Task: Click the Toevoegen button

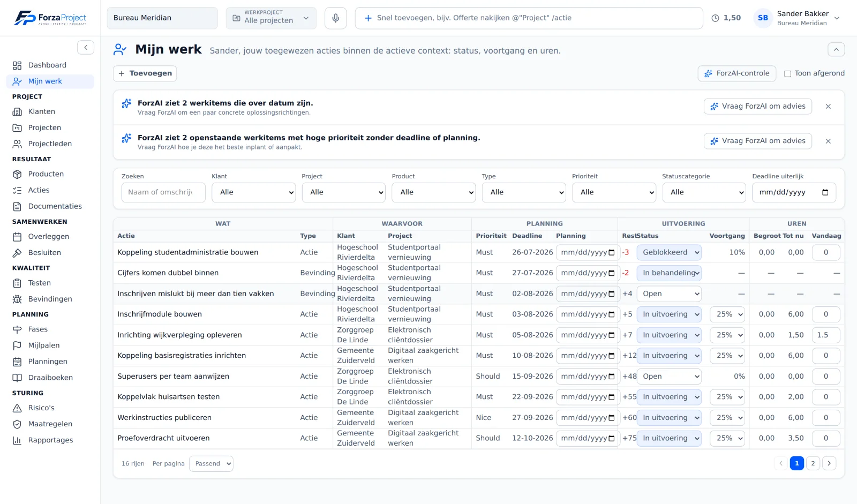Action: point(145,74)
